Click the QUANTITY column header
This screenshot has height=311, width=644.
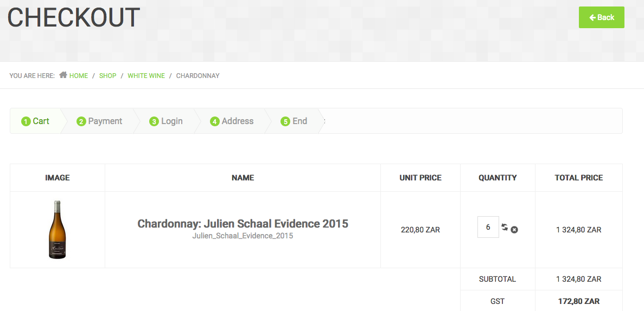[498, 178]
